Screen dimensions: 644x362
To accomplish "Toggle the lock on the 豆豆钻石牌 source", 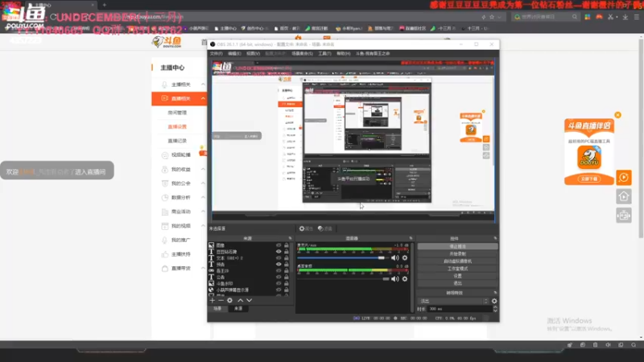I will [287, 252].
